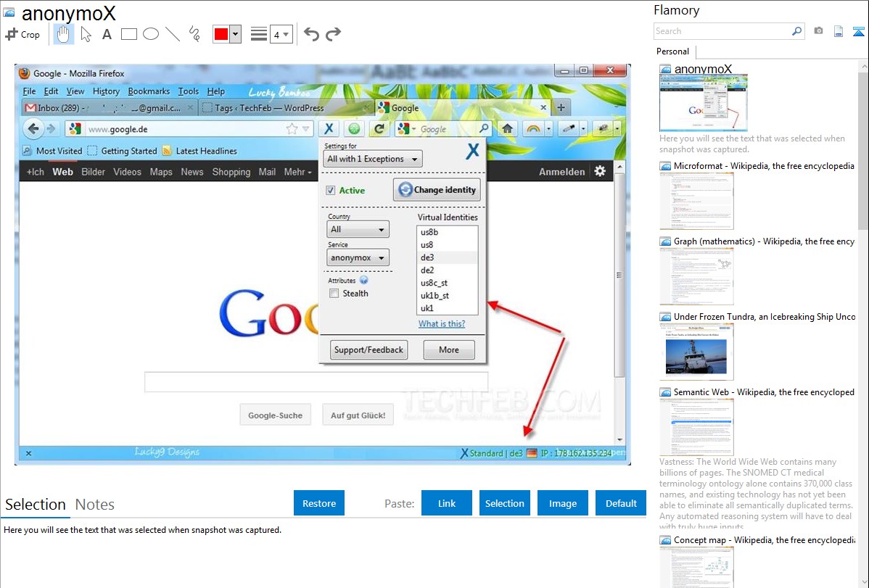Open the line style picker icon
Viewport: 869px width, 588px height.
point(258,34)
